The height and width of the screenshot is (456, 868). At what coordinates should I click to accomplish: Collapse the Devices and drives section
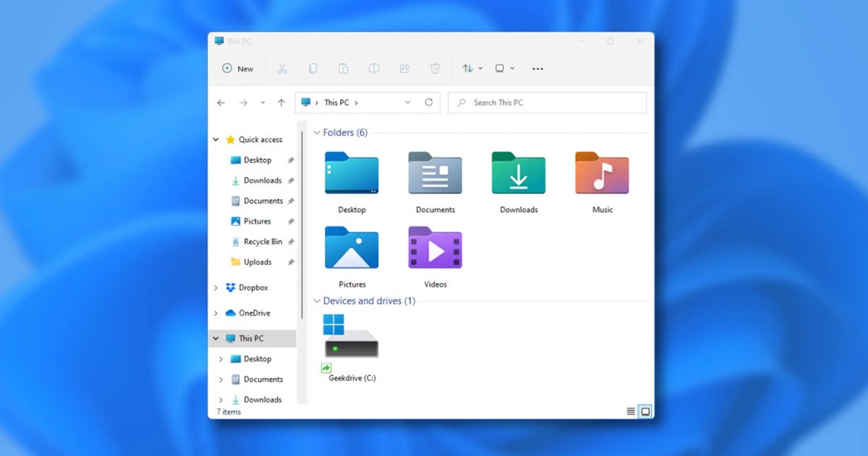click(316, 300)
